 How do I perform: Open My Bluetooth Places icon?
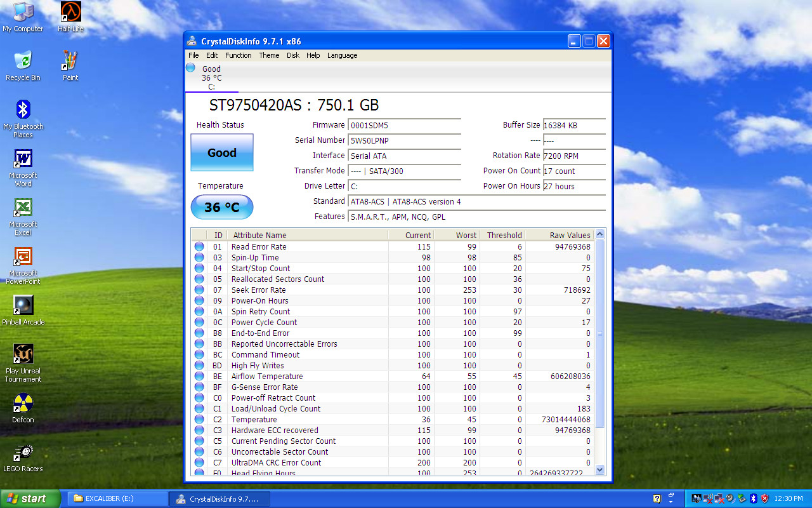tap(23, 119)
